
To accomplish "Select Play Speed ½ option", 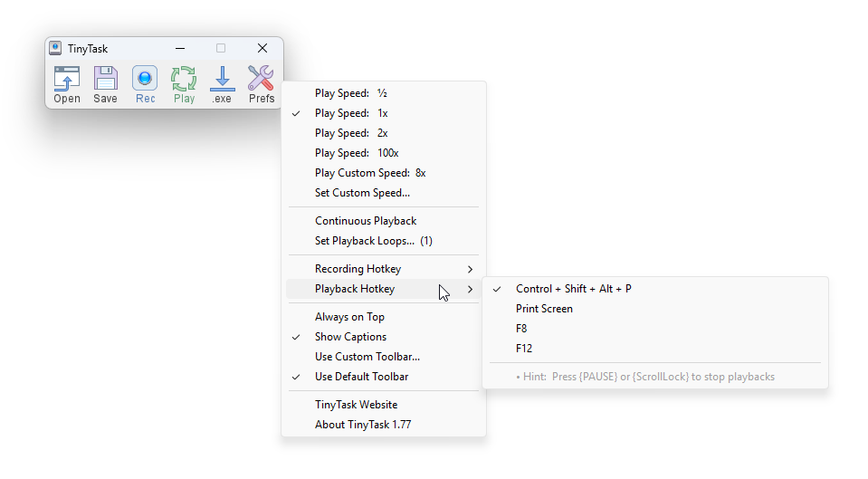I will coord(384,93).
